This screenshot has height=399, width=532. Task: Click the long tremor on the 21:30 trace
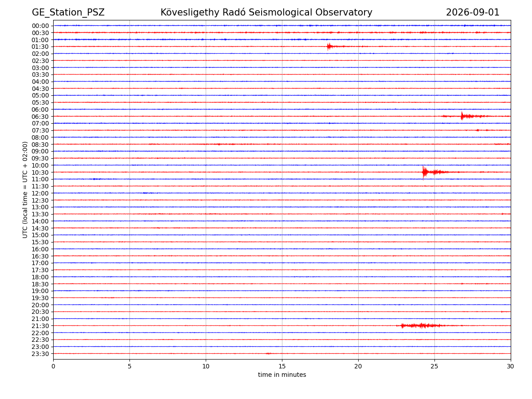(421, 325)
